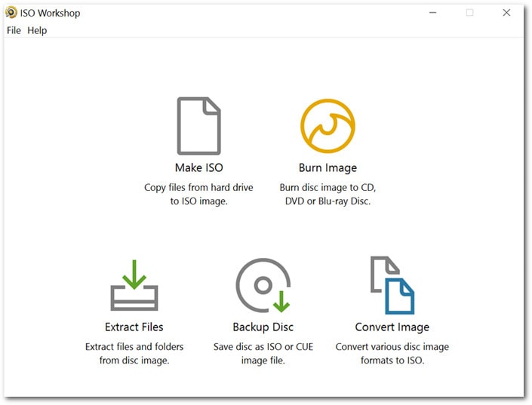Click the Burn Image label

[328, 168]
